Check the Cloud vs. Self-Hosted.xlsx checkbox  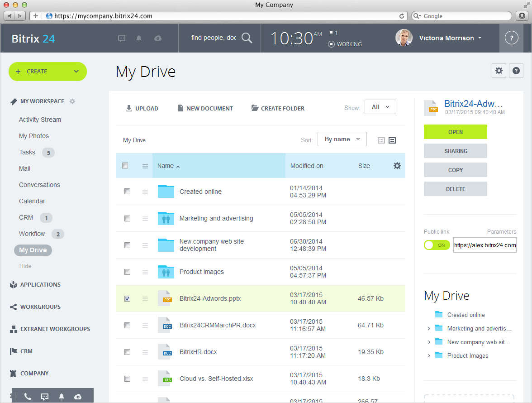coord(127,379)
